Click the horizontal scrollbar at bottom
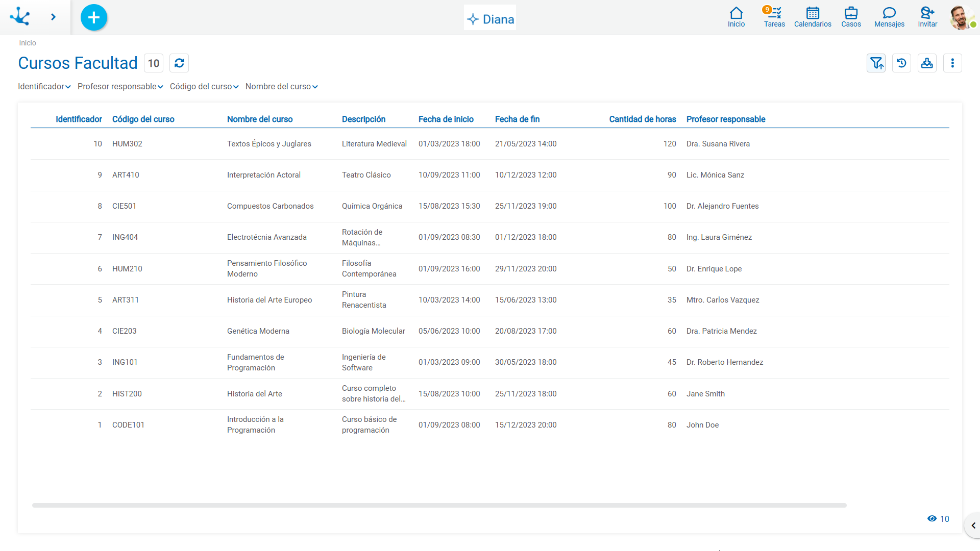 439,505
